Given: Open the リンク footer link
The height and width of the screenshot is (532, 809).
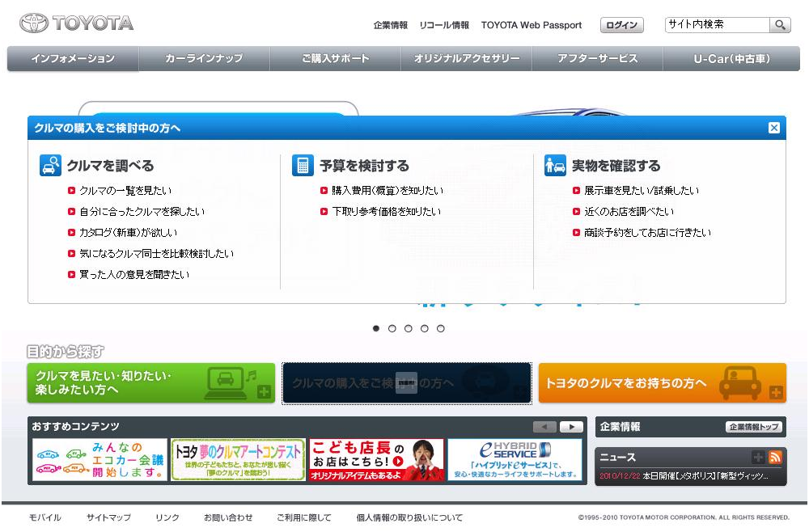Looking at the screenshot, I should (x=167, y=517).
